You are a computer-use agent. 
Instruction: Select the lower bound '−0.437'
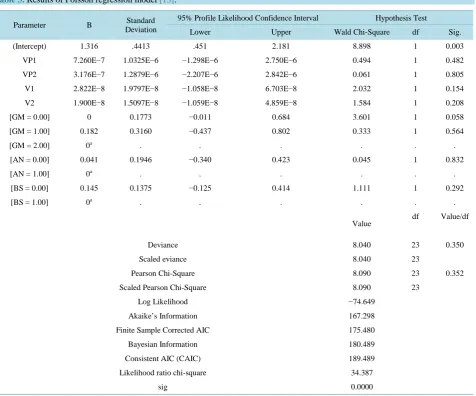click(x=200, y=131)
